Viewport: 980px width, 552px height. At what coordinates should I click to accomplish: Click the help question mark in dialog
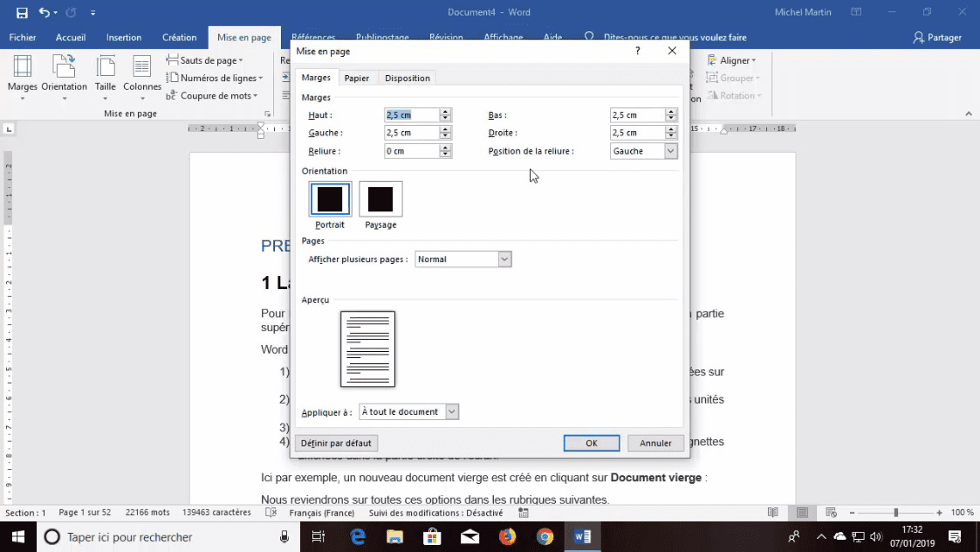pyautogui.click(x=638, y=52)
